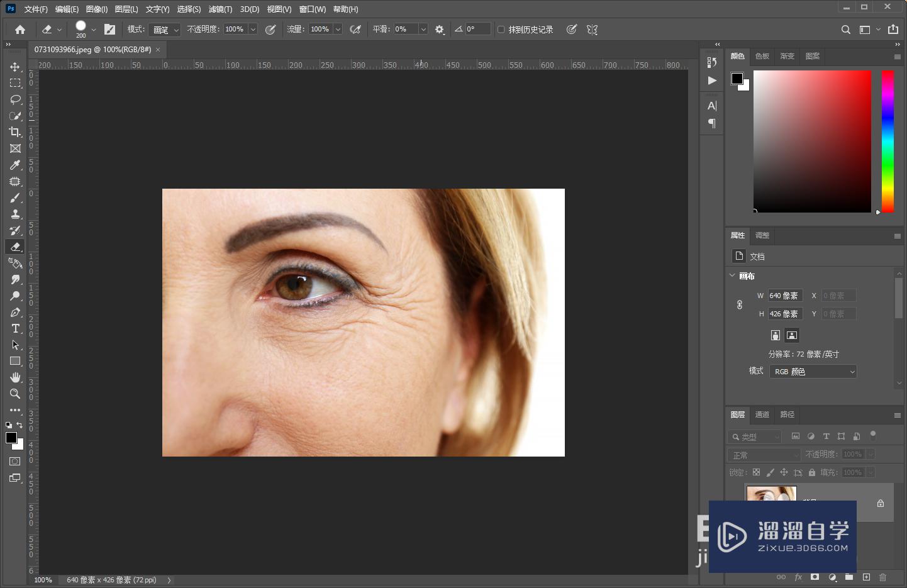Select the Move tool
907x588 pixels.
pos(15,67)
